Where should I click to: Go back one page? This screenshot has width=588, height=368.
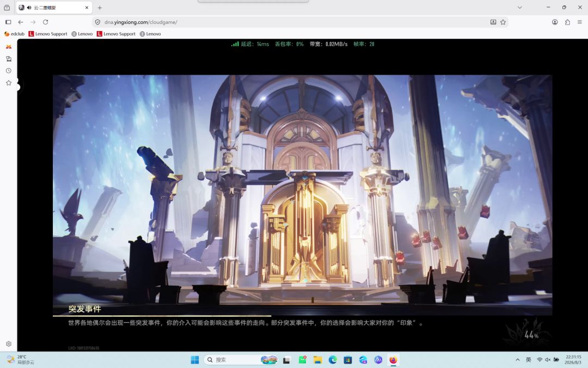[x=21, y=22]
